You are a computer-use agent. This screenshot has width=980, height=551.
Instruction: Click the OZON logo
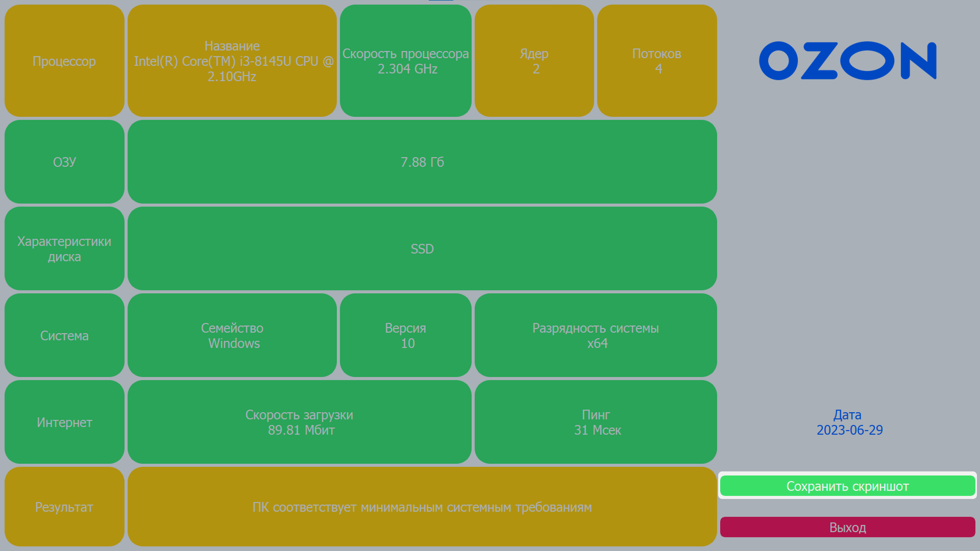847,61
